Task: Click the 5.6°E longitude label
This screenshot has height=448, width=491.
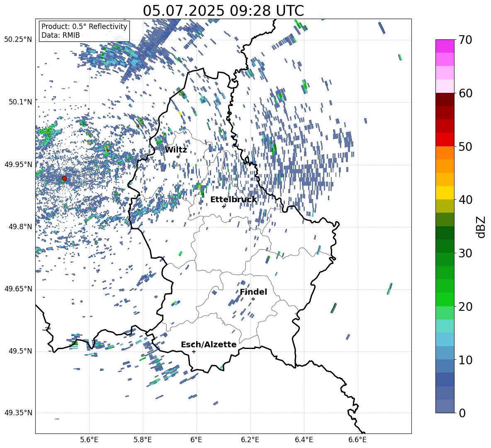Action: coord(89,440)
